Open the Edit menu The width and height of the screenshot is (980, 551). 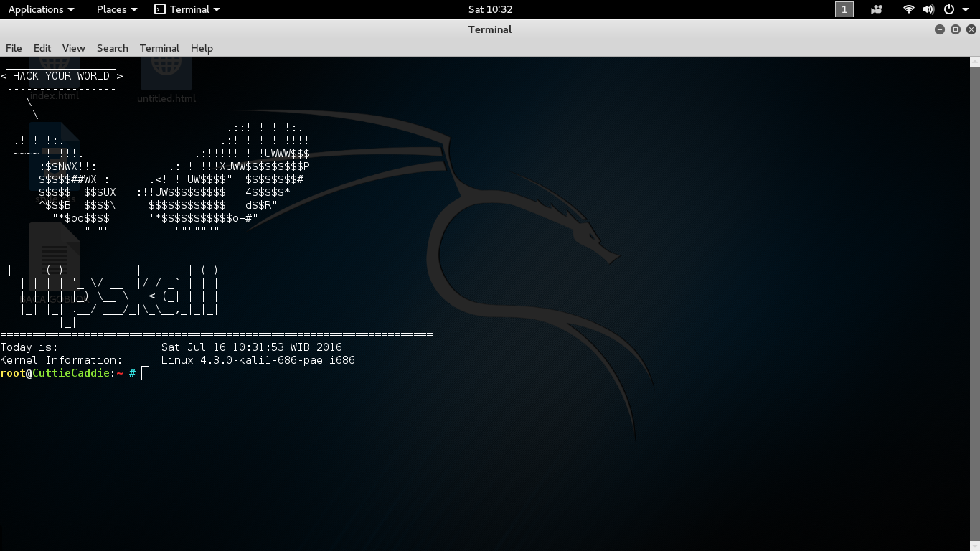pyautogui.click(x=42, y=48)
